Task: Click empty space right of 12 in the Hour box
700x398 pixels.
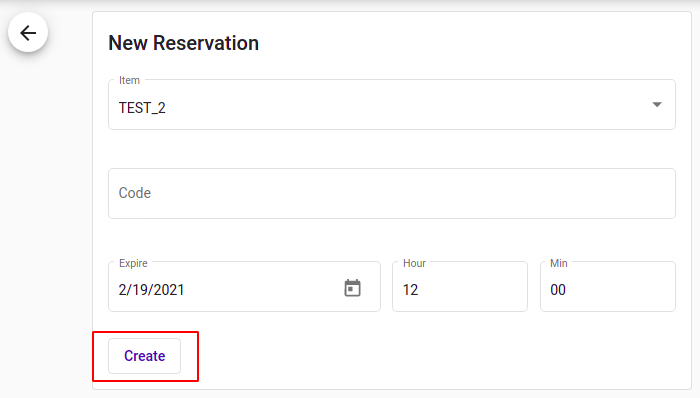Action: 471,290
